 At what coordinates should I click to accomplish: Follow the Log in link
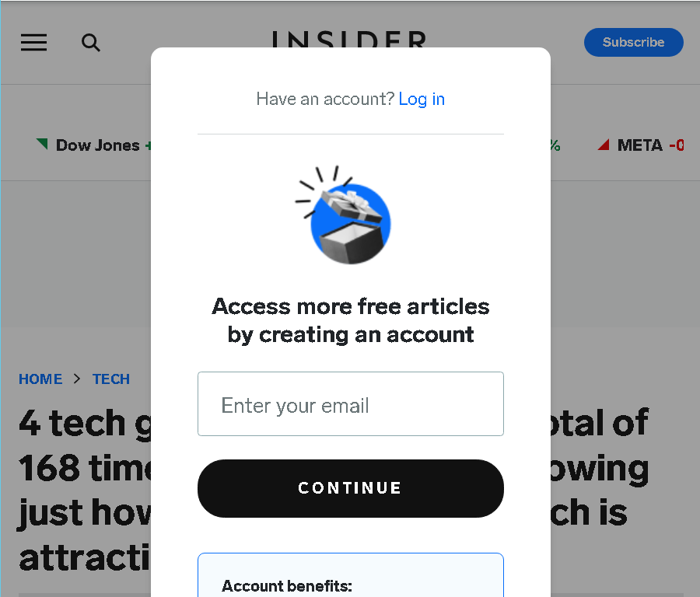(x=422, y=99)
